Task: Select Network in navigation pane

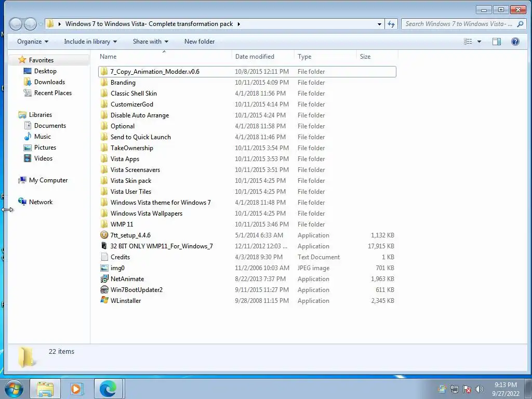Action: (41, 202)
